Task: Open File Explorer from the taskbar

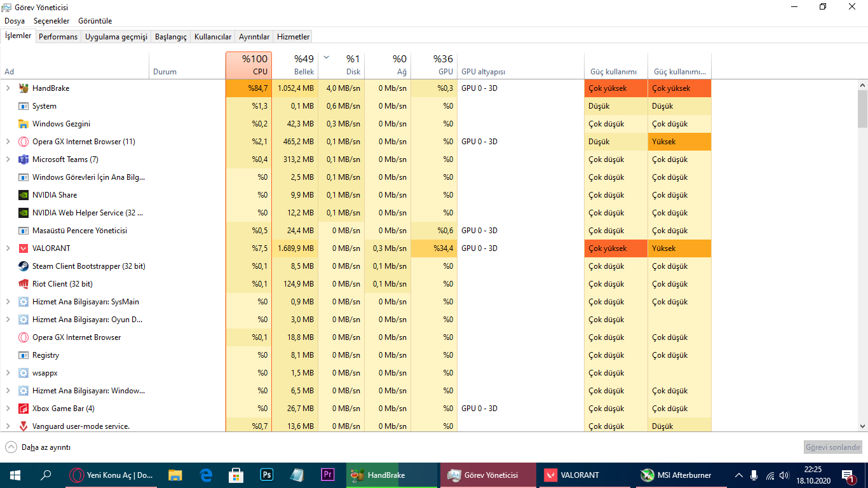Action: 175,475
